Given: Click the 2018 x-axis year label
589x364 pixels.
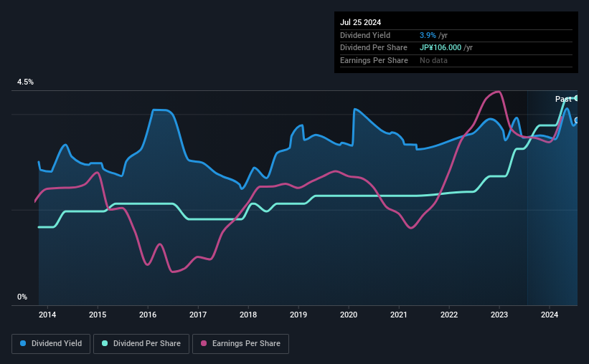Looking at the screenshot, I should (248, 315).
